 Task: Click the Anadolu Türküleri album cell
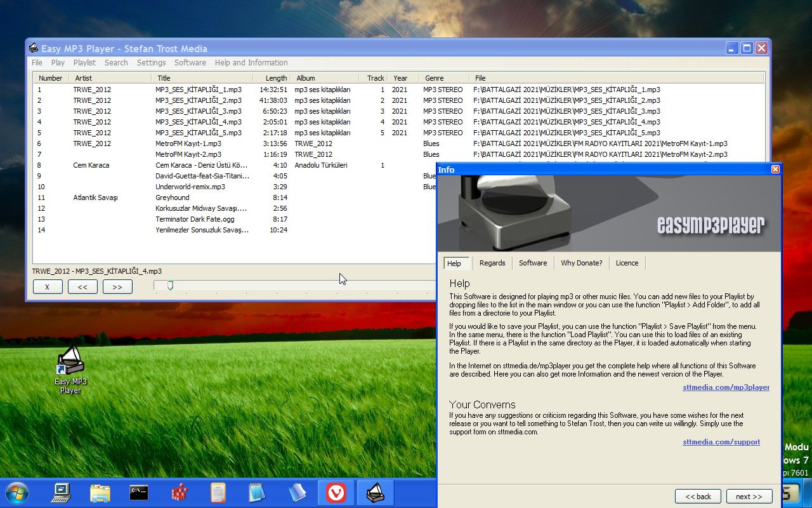[x=321, y=165]
